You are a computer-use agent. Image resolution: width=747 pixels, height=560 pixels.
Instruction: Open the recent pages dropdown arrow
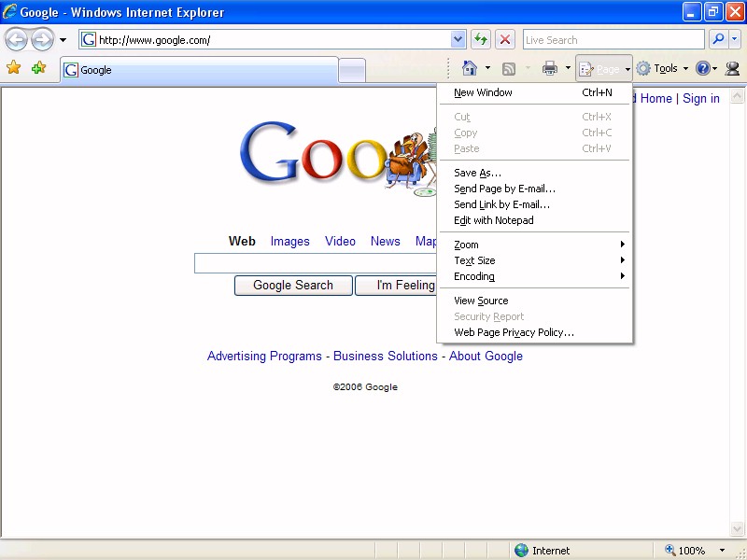[x=63, y=40]
